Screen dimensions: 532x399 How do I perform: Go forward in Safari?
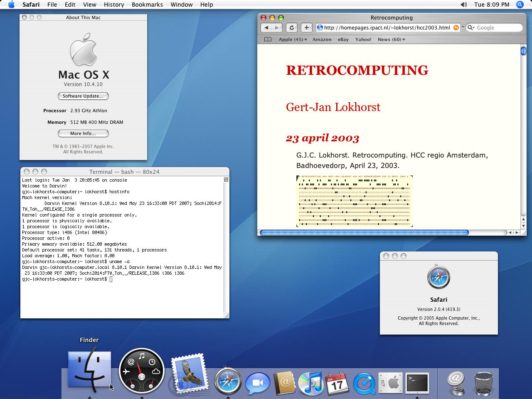pos(277,27)
